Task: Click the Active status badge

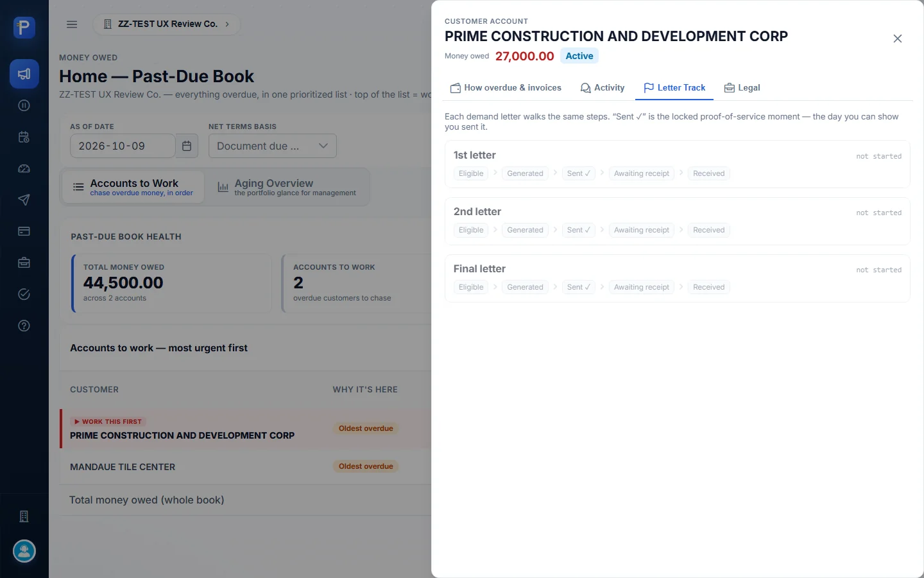Action: [x=579, y=56]
